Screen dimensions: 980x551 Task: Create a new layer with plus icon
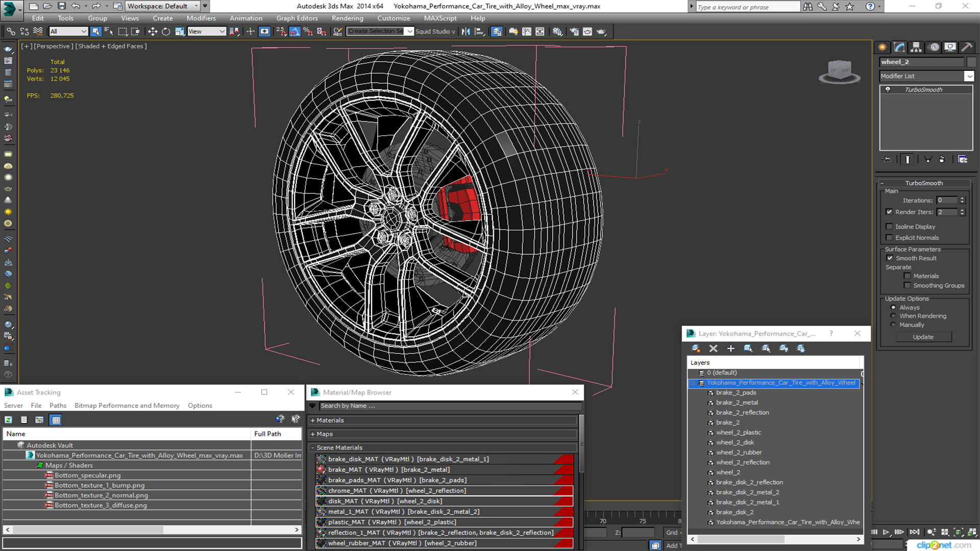[x=731, y=348]
